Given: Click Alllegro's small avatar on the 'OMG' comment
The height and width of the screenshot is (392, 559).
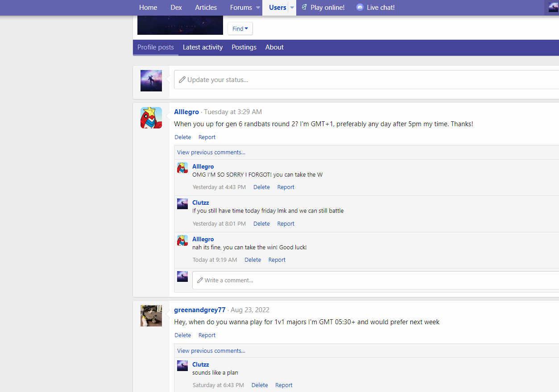Looking at the screenshot, I should [182, 168].
